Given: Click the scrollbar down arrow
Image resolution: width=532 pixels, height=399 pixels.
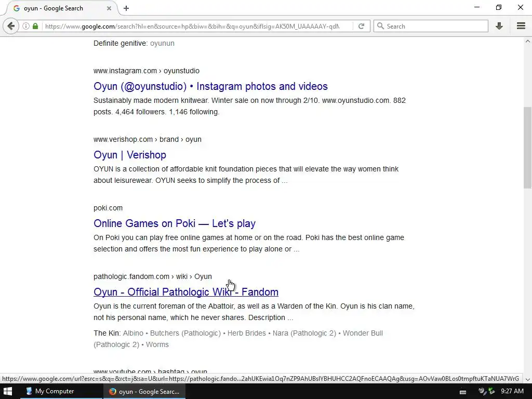Looking at the screenshot, I should 527,379.
